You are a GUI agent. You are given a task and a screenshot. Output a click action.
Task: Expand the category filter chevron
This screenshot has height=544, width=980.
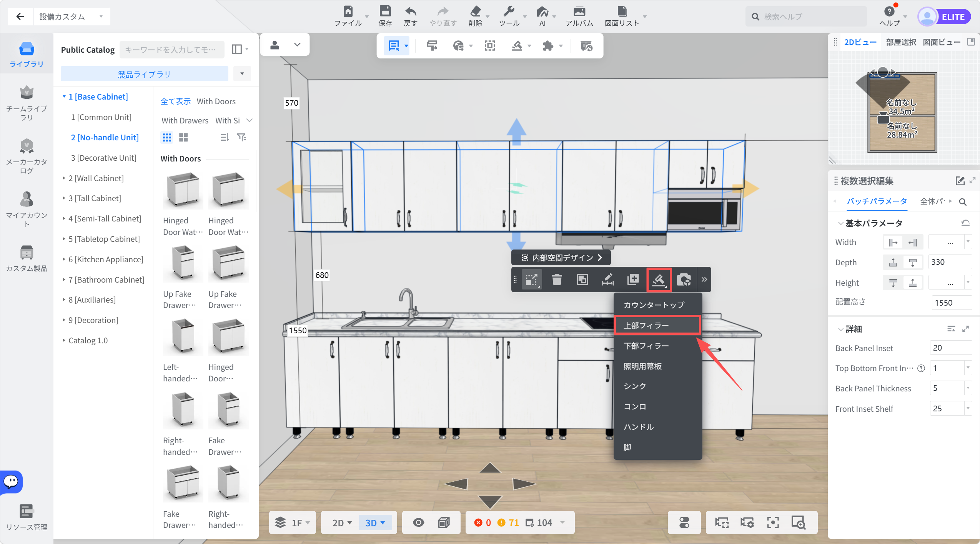click(250, 120)
